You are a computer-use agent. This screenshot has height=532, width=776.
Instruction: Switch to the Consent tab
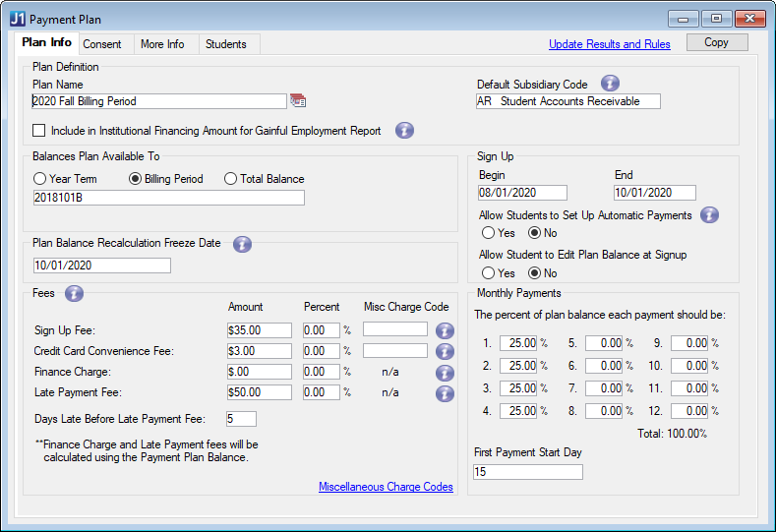pyautogui.click(x=102, y=44)
